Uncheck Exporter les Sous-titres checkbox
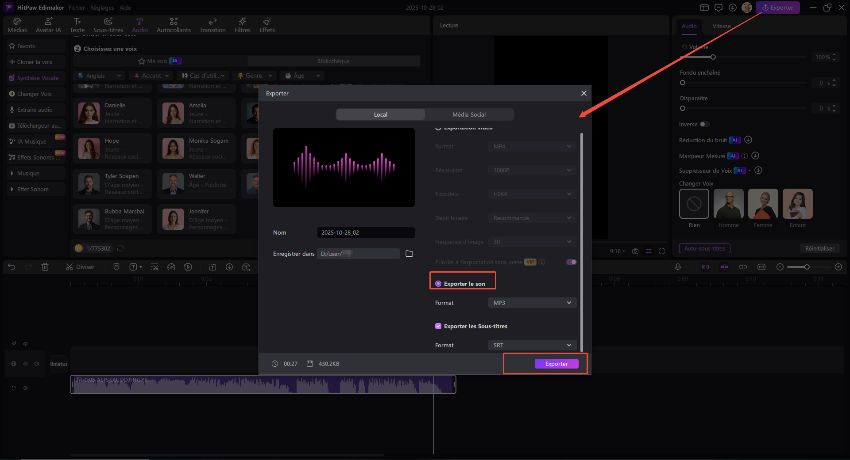This screenshot has height=460, width=850. point(438,326)
